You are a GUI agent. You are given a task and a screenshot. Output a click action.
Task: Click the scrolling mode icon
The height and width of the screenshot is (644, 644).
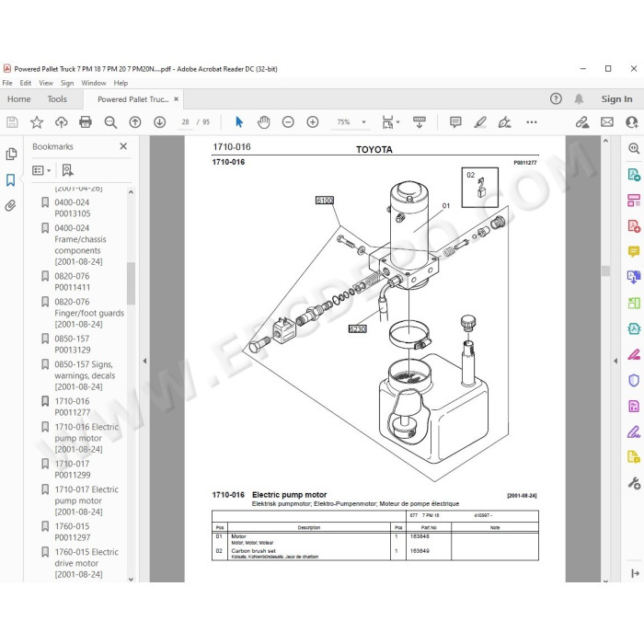(x=420, y=122)
